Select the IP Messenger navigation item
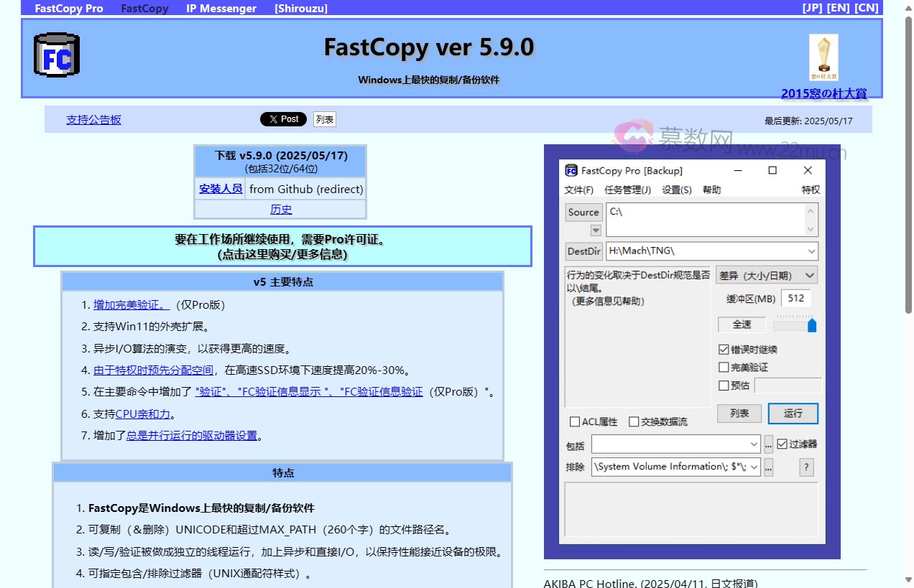This screenshot has height=588, width=914. (221, 9)
